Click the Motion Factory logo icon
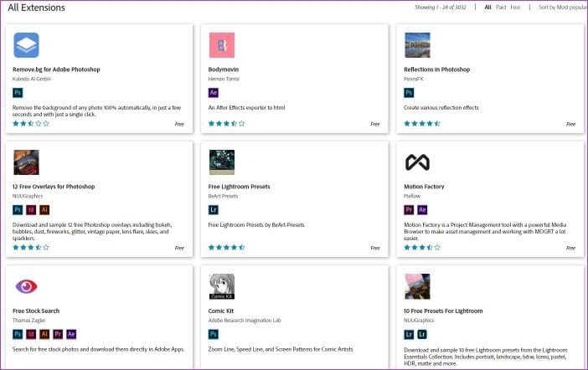Screen dimensions: 588x370 click(x=417, y=162)
